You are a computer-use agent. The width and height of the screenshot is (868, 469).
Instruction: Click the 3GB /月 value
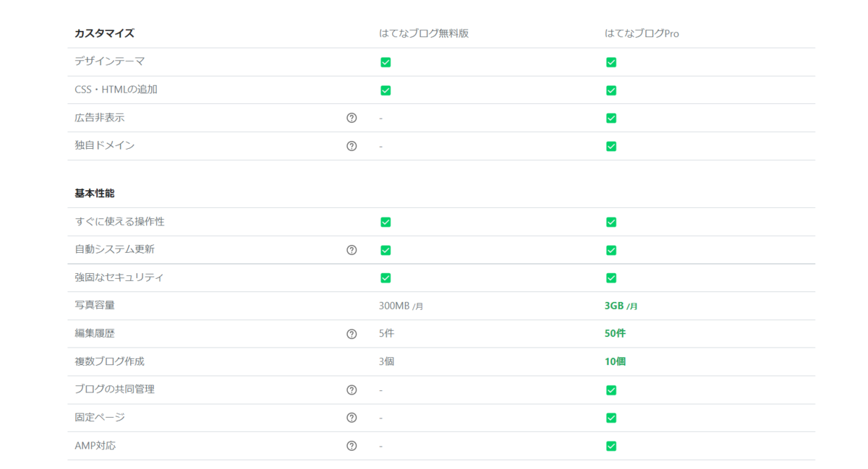coord(621,306)
